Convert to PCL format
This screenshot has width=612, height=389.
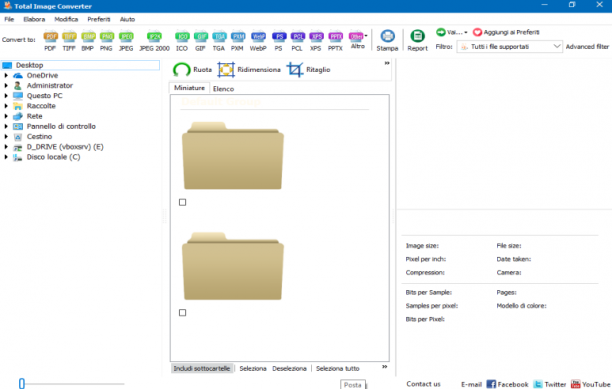tap(297, 41)
